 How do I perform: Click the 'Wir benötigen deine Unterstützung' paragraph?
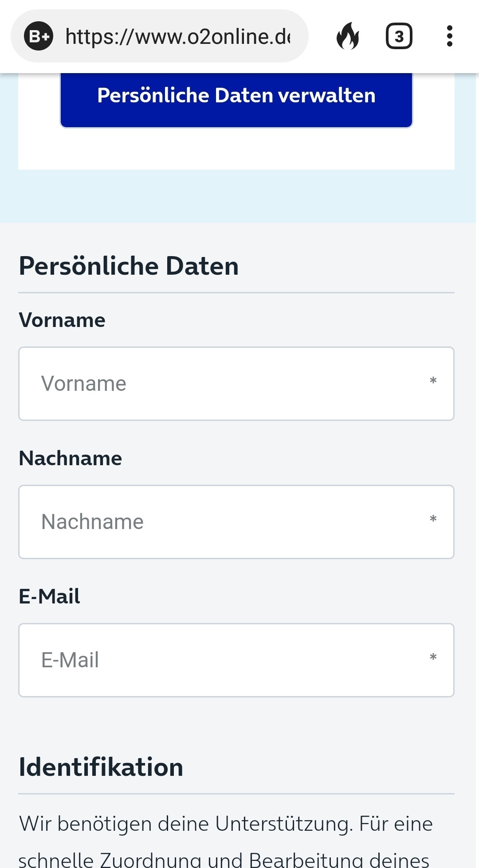point(226,841)
